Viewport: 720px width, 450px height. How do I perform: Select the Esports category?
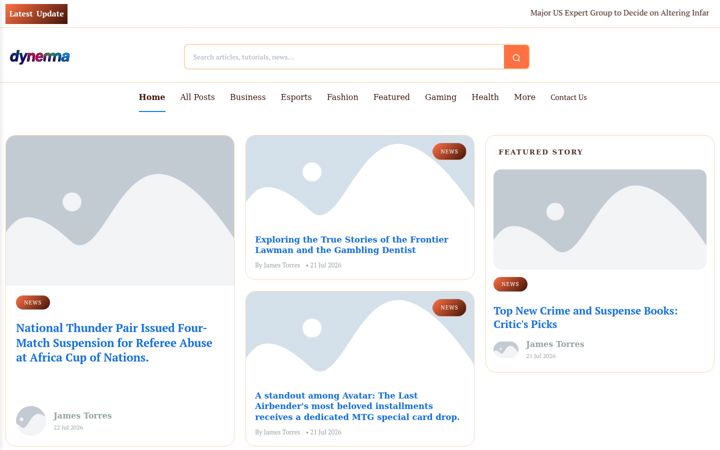click(296, 97)
